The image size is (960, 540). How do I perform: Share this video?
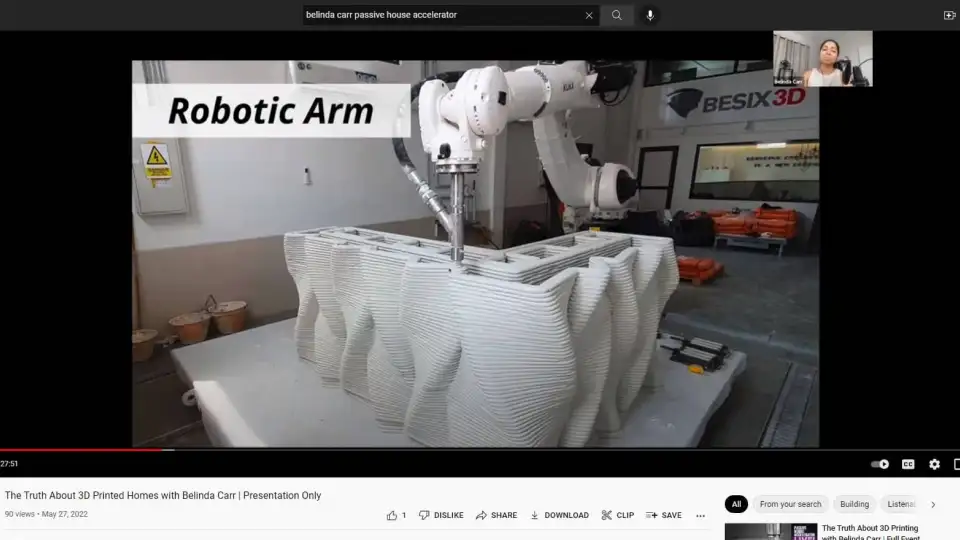[496, 515]
